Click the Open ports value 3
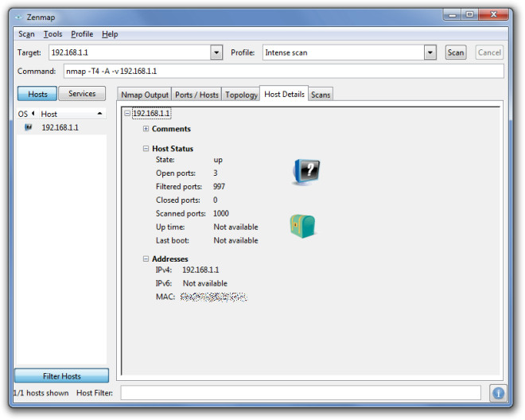 [x=216, y=173]
